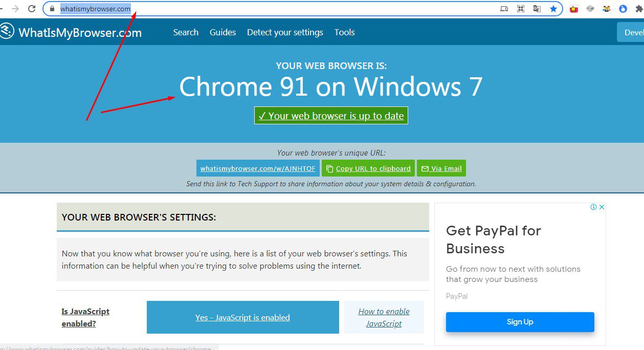
Task: Open the red-and-yellow star extension
Action: tap(574, 9)
